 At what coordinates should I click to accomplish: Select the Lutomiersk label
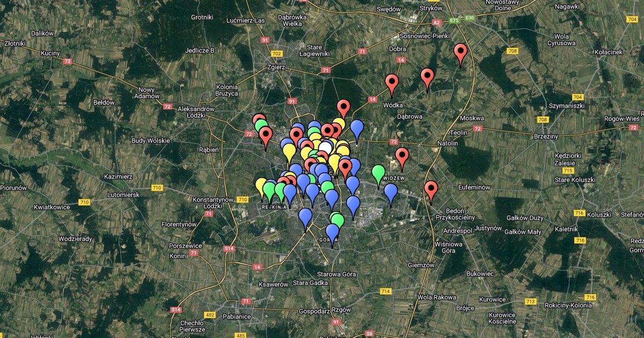(x=123, y=195)
